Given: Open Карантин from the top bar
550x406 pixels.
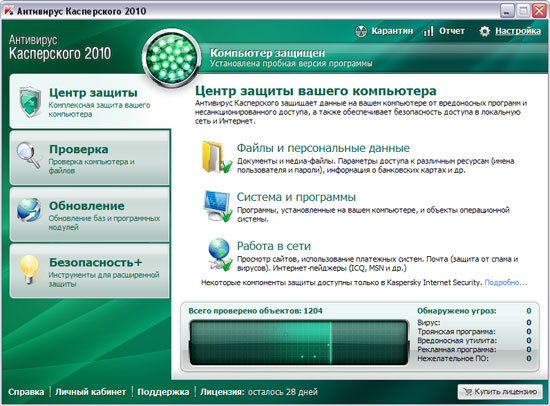Looking at the screenshot, I should [x=392, y=31].
